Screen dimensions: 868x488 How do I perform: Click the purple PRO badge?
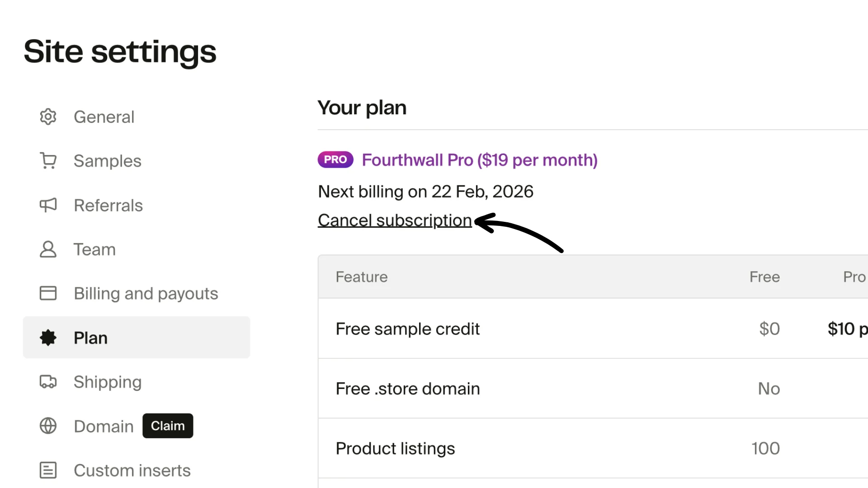point(335,160)
